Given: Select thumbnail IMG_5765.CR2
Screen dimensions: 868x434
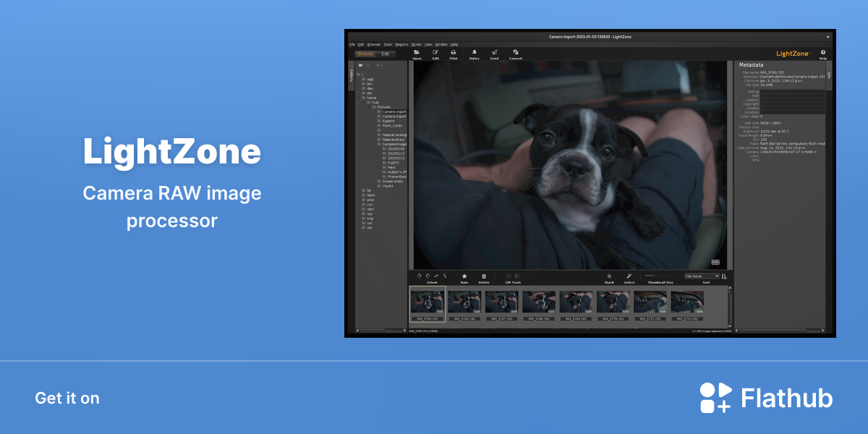Looking at the screenshot, I should tap(427, 305).
